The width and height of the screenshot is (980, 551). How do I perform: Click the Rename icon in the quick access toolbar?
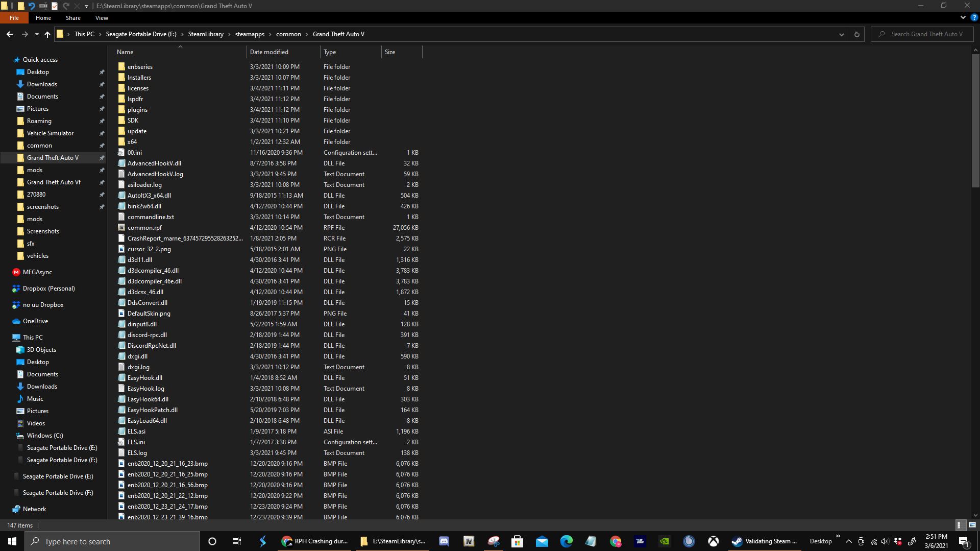coord(43,6)
